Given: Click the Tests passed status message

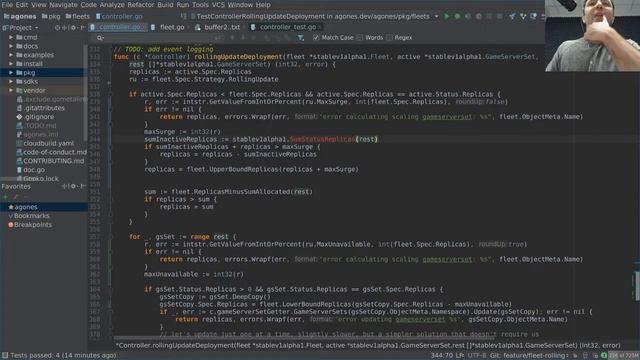Looking at the screenshot, I should (x=63, y=356).
